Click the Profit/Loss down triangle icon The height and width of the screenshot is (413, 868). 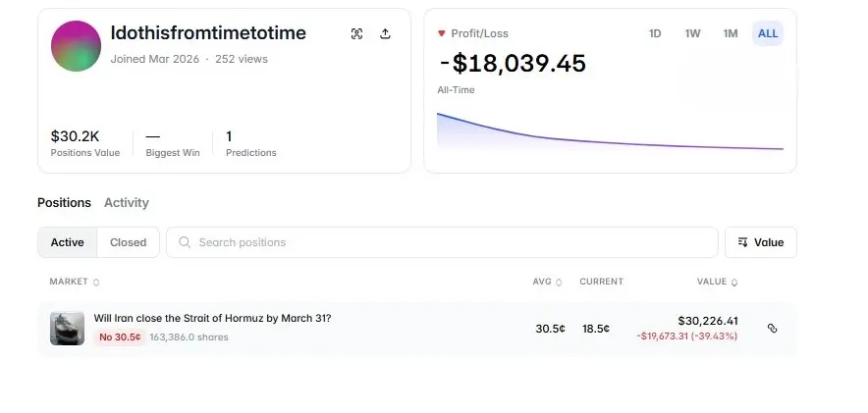441,33
